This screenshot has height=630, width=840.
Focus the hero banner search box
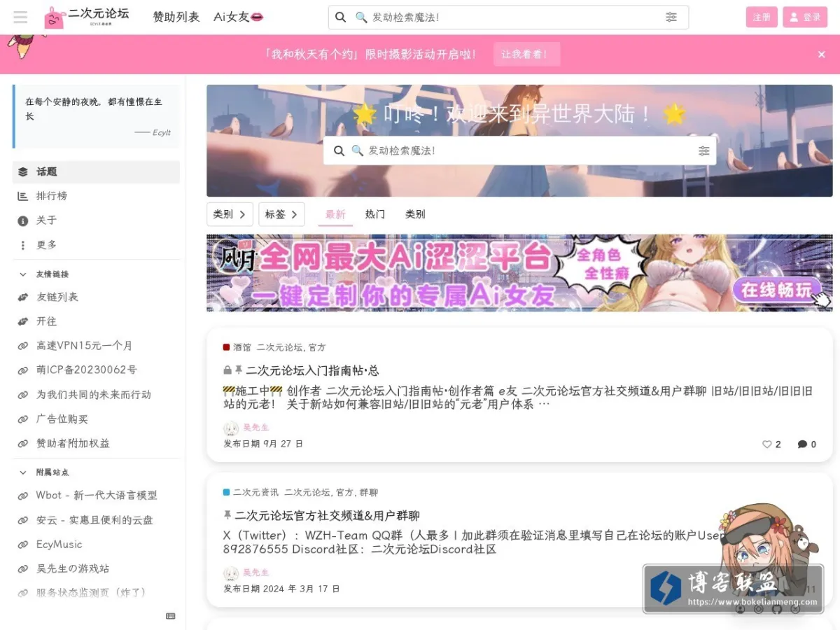click(x=519, y=150)
